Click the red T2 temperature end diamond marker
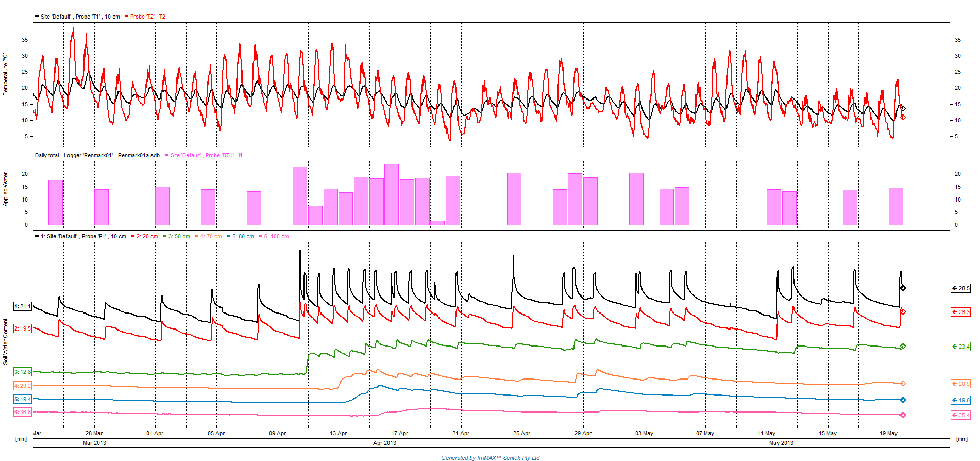Screen dimensions: 980x461 [x=903, y=117]
